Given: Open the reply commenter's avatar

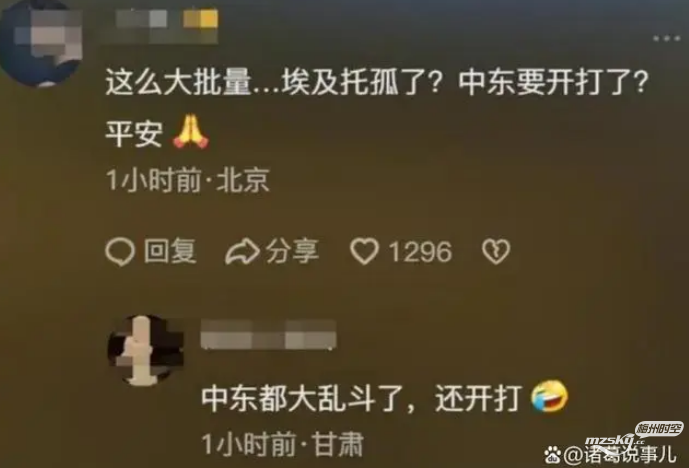Looking at the screenshot, I should tap(146, 350).
